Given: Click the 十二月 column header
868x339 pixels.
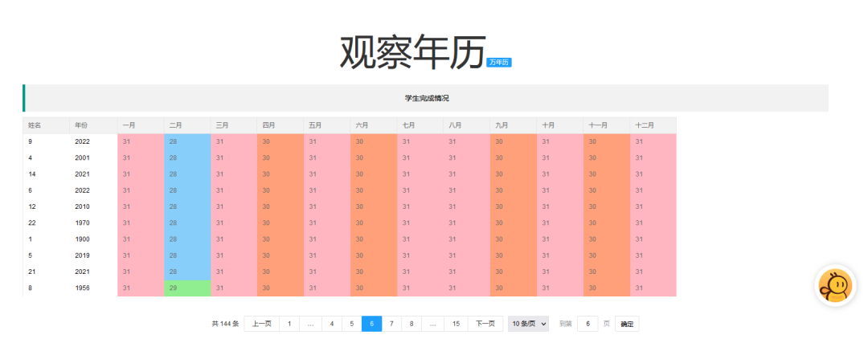Looking at the screenshot, I should tap(645, 125).
